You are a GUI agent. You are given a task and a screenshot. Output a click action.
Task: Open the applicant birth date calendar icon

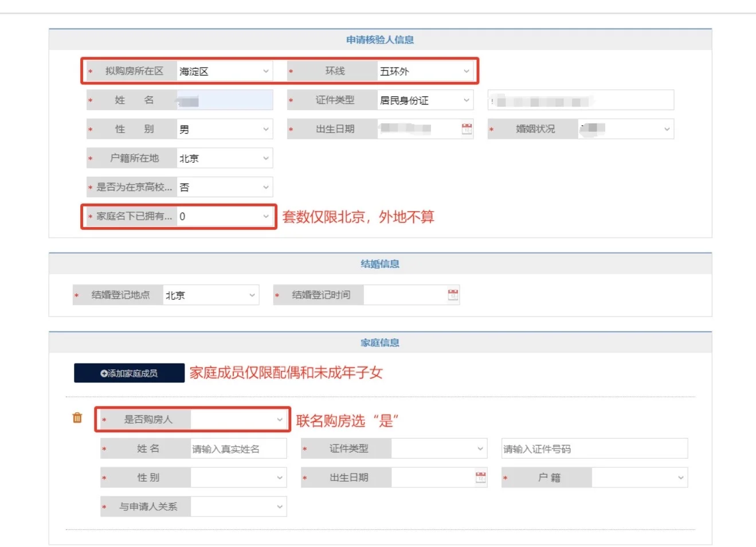click(467, 129)
